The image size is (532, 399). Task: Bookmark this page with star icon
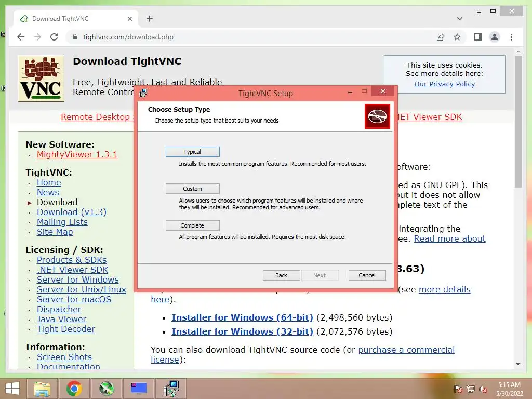coord(457,37)
